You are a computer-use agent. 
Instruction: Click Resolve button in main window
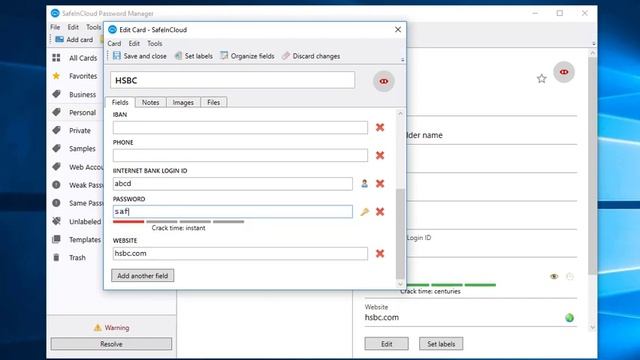pos(111,344)
